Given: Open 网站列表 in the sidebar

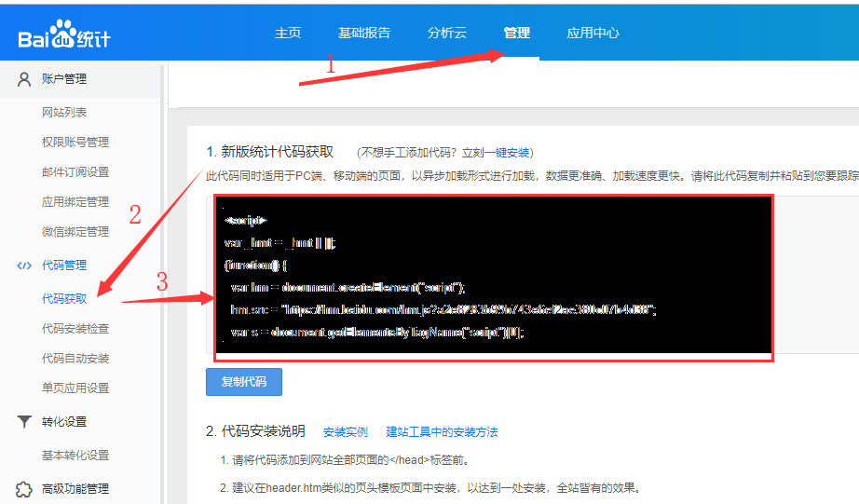Looking at the screenshot, I should point(64,113).
